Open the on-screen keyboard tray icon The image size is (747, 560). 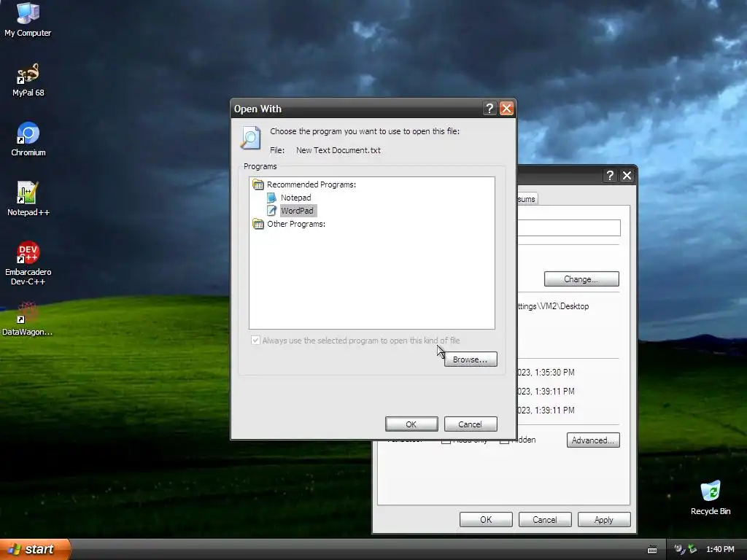pos(652,550)
